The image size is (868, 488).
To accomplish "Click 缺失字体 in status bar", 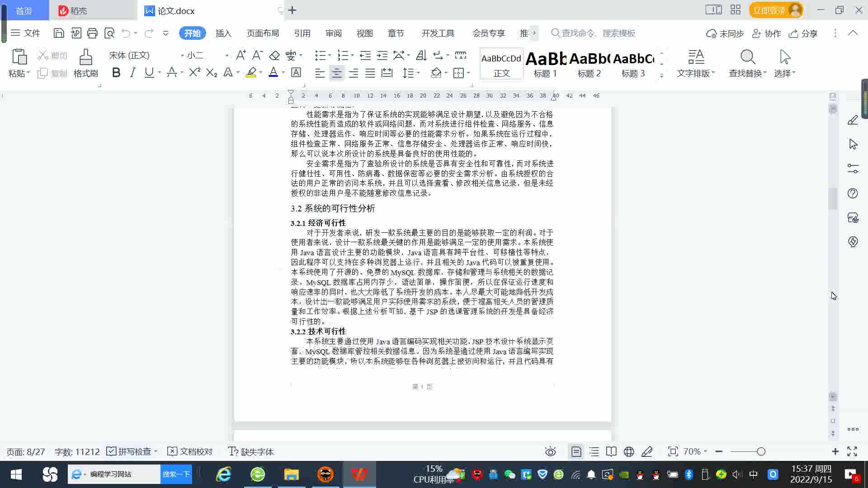I will 251,451.
